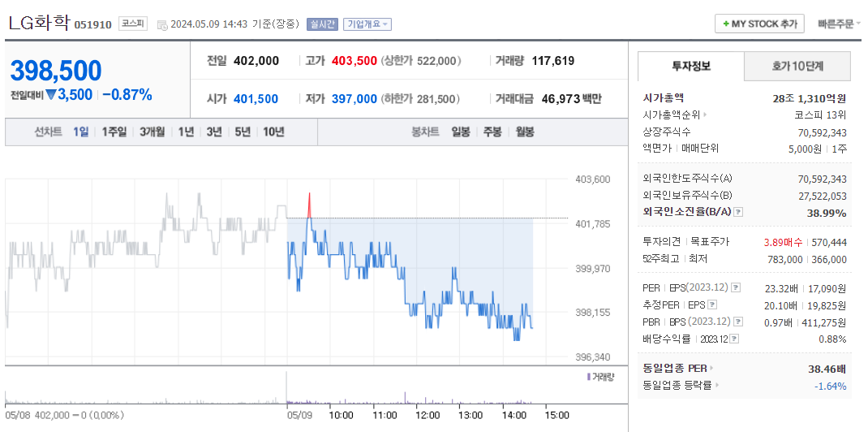Click the 실시간 badge button
The image size is (868, 432).
click(x=322, y=24)
